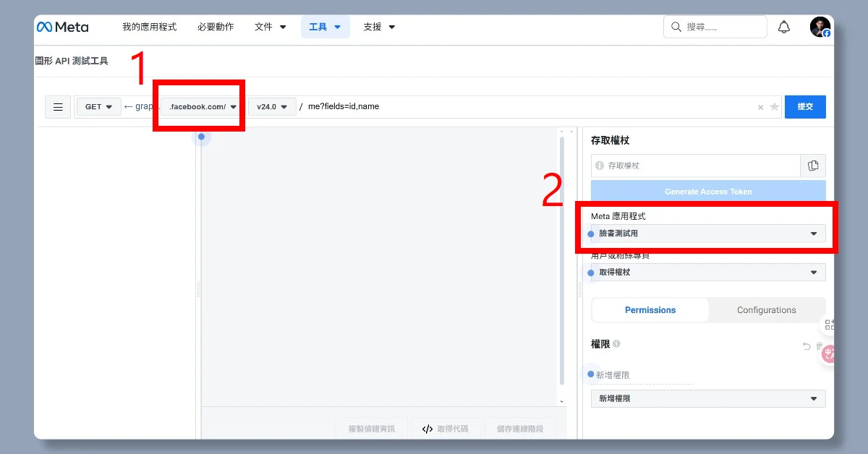
Task: Click 儲存連線階段 button
Action: (520, 429)
